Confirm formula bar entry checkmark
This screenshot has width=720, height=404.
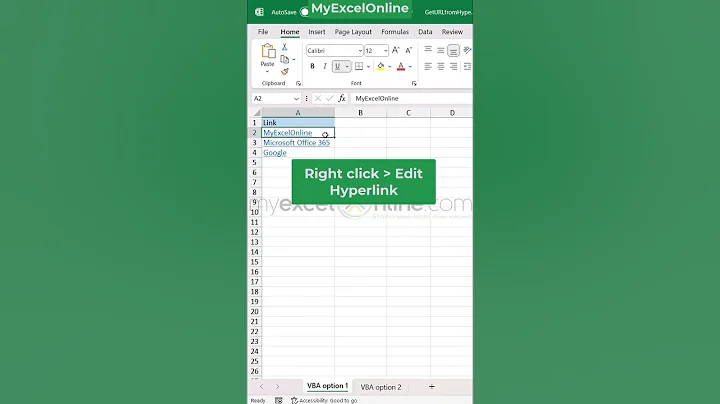329,98
